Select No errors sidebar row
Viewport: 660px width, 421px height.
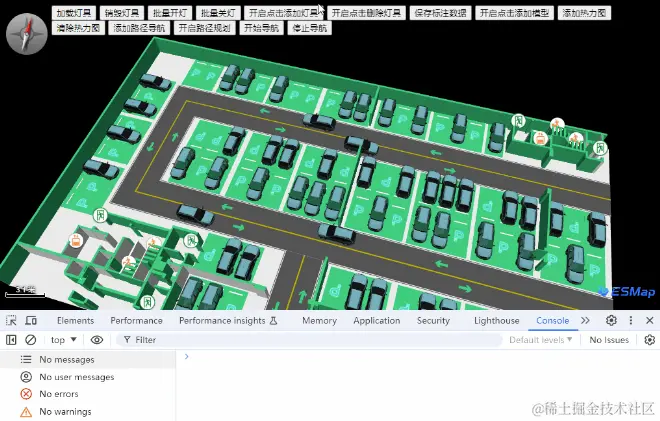tap(88, 394)
